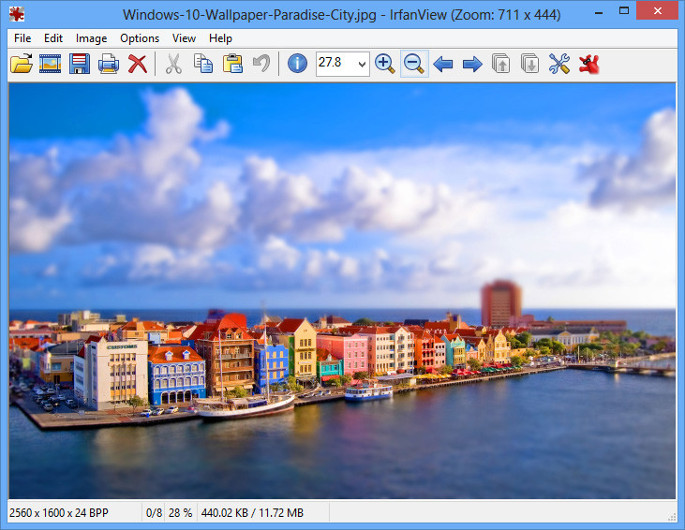Open the Options menu

139,38
